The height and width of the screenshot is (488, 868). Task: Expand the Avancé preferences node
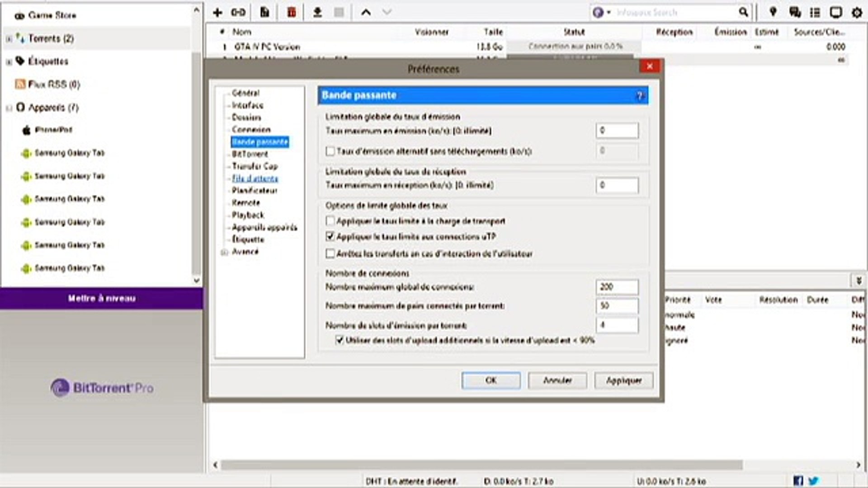click(x=224, y=252)
